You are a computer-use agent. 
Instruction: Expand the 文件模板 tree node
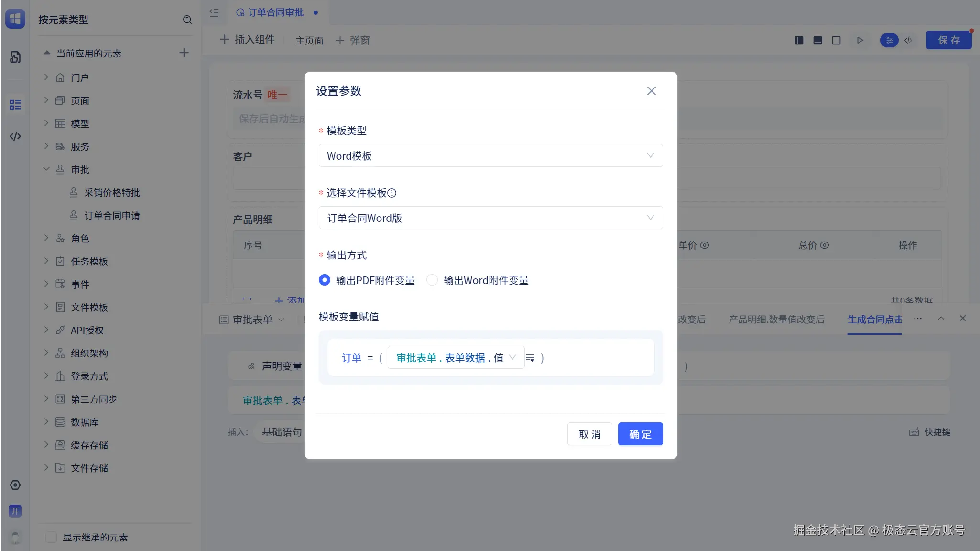pyautogui.click(x=46, y=307)
